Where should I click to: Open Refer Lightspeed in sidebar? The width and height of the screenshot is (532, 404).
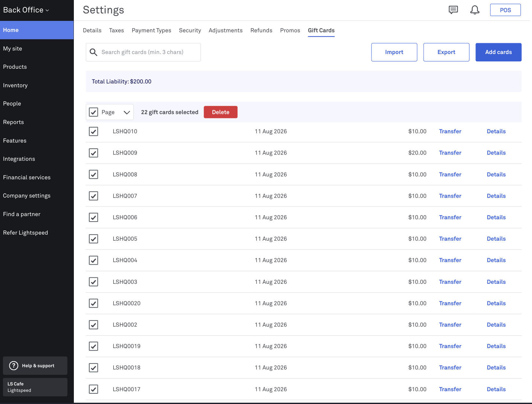point(37,233)
